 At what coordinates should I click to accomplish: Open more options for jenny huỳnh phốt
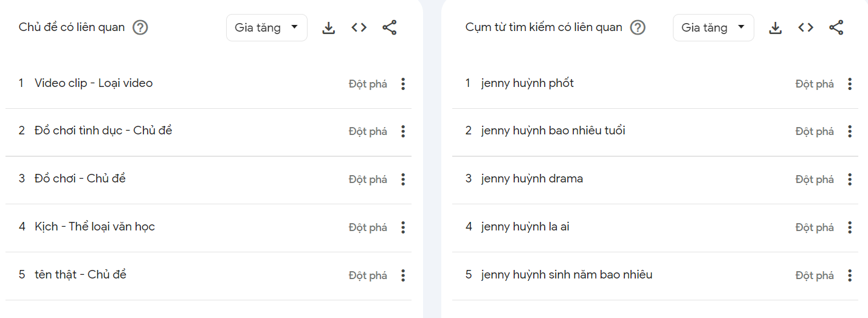pos(849,84)
